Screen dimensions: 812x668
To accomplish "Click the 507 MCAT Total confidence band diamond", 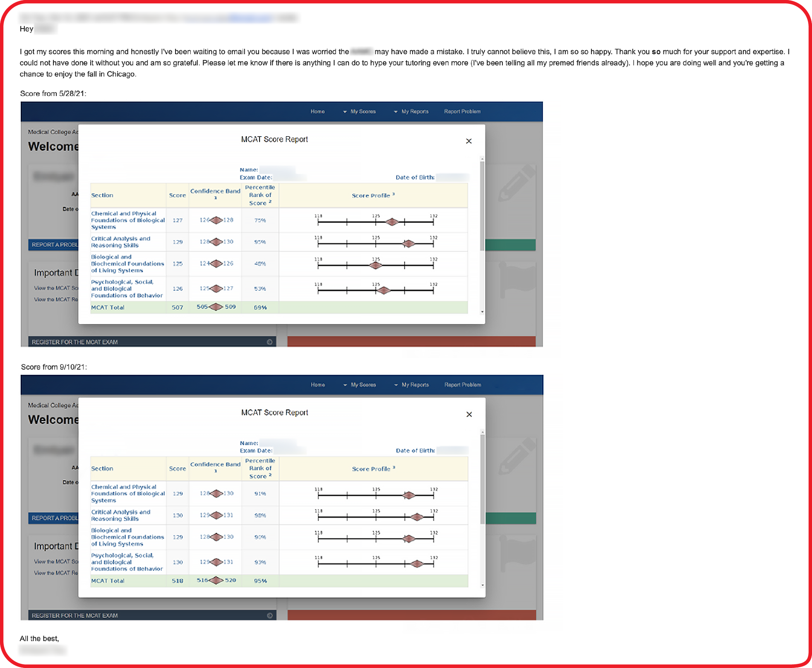I will click(216, 307).
